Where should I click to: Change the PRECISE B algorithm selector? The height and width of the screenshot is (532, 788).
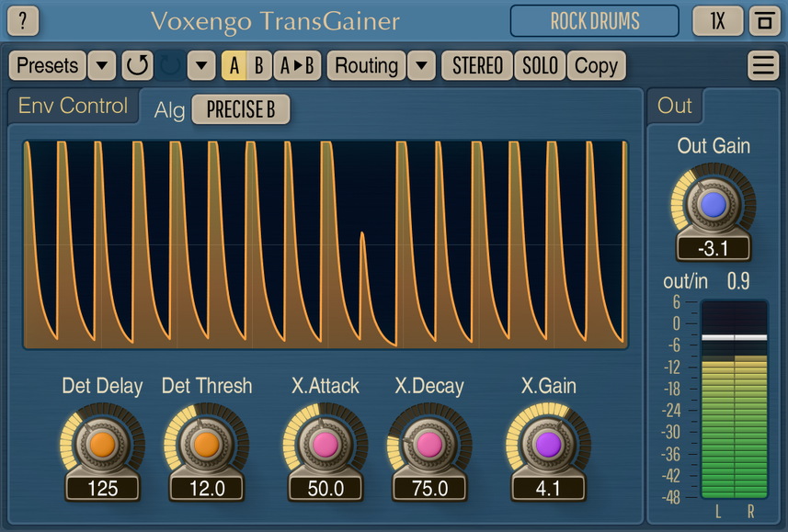[241, 109]
